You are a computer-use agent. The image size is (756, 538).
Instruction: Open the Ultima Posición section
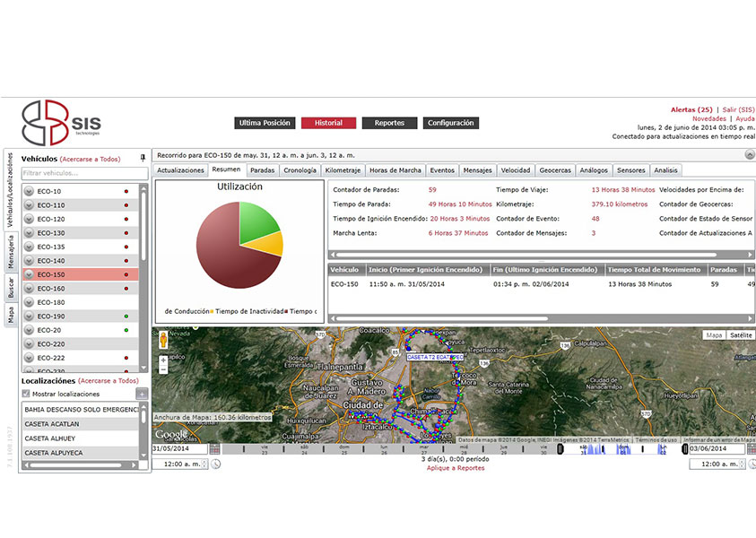(265, 123)
